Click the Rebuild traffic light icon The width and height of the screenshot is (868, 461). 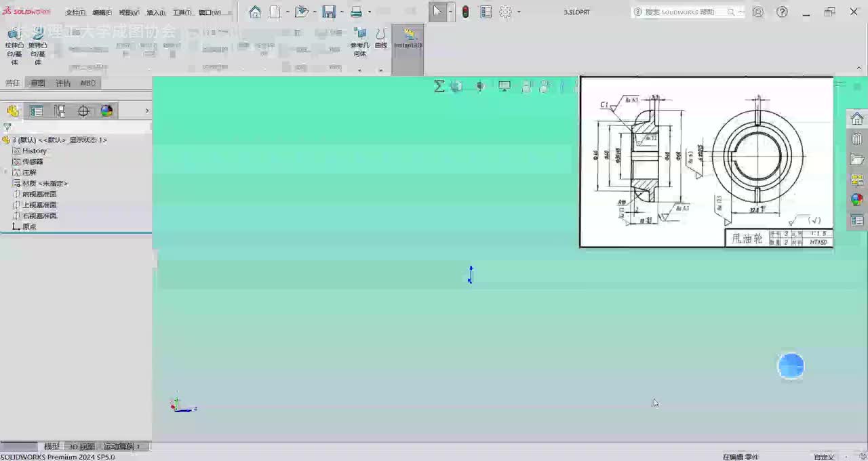click(x=465, y=12)
